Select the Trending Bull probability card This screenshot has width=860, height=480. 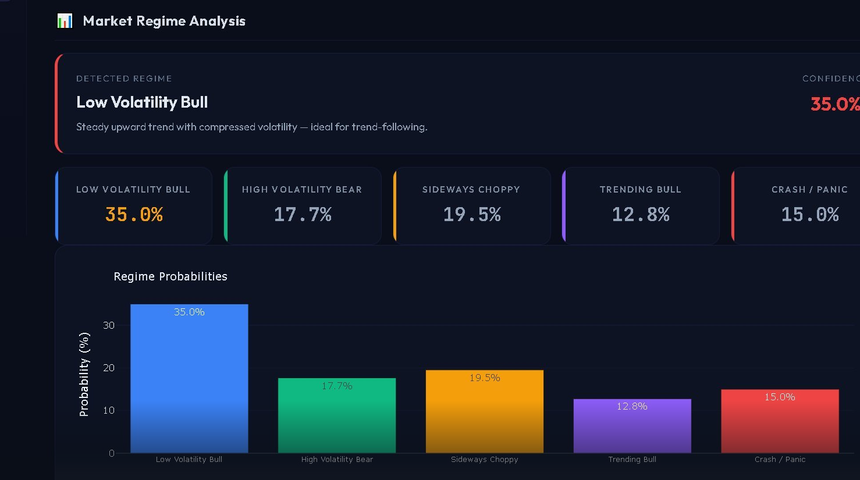point(641,206)
